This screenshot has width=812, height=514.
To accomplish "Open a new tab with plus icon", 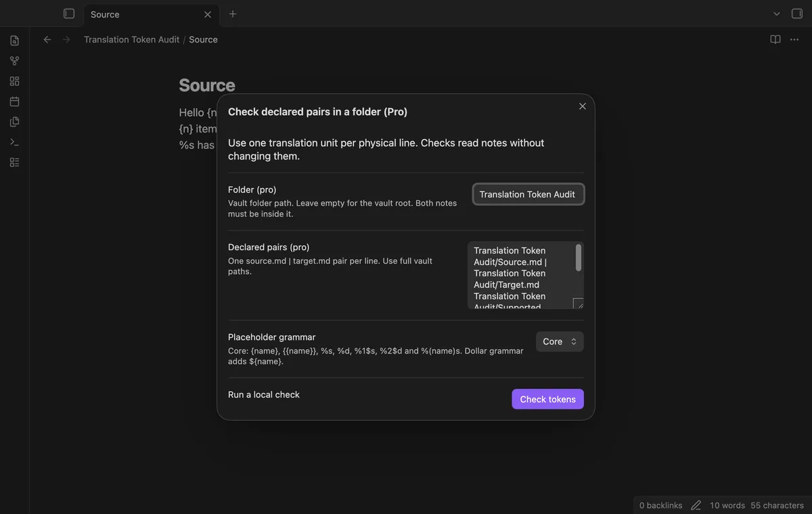I will tap(233, 14).
